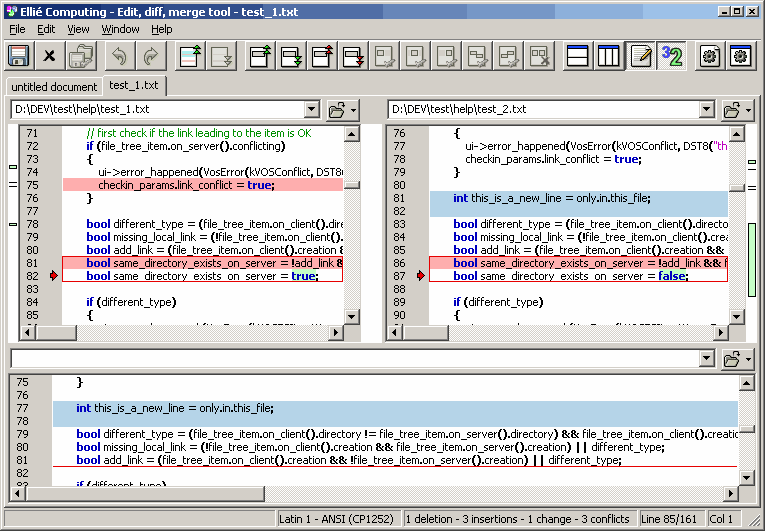
Task: Click the black X close-document toolbar icon
Action: [49, 56]
